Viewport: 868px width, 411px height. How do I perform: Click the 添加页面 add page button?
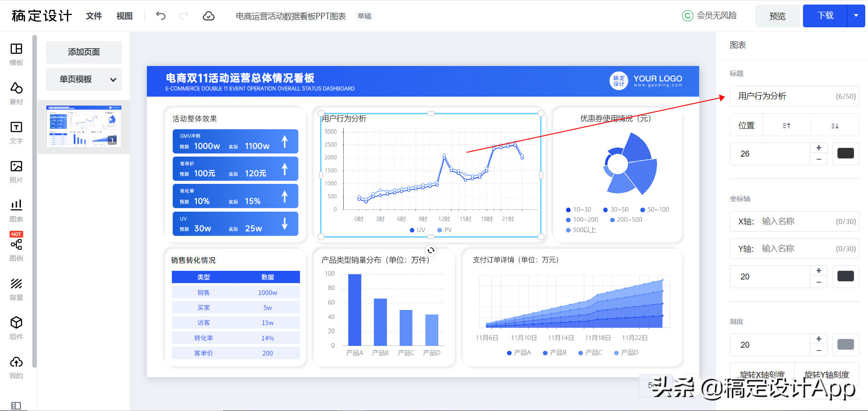(84, 52)
